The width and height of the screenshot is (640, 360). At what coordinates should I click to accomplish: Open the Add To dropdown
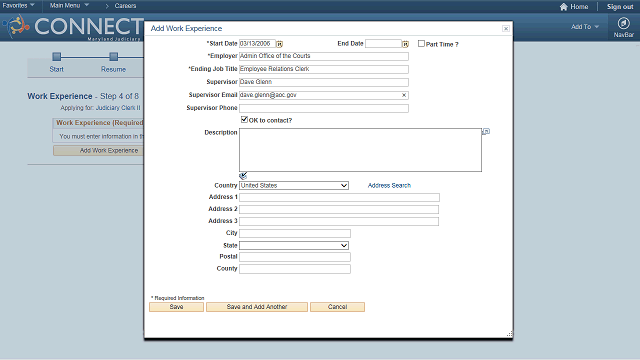point(585,27)
